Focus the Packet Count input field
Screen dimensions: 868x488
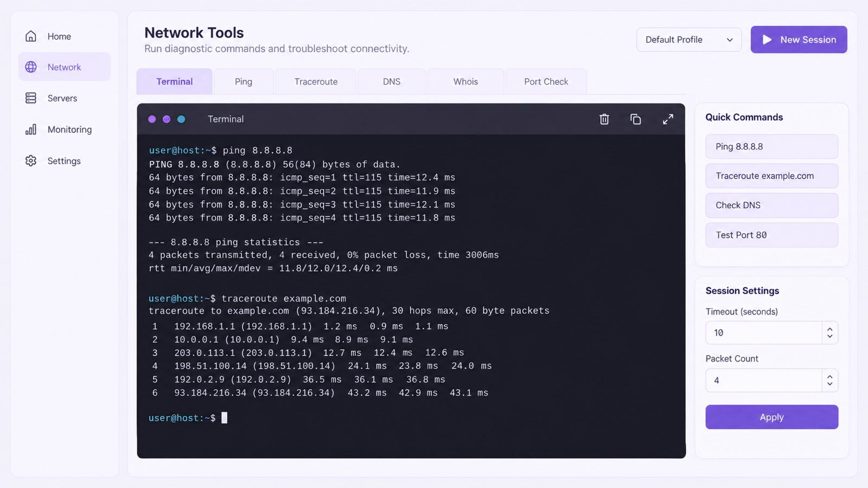coord(764,380)
